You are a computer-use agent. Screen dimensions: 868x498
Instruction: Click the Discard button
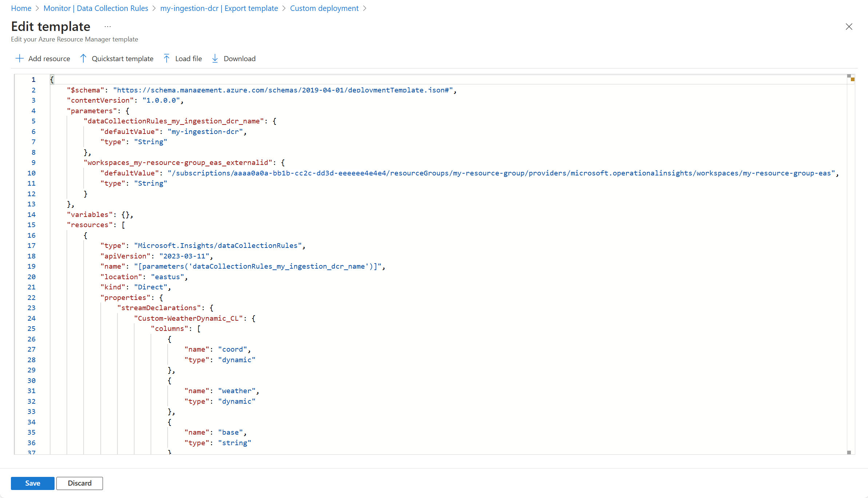tap(79, 483)
